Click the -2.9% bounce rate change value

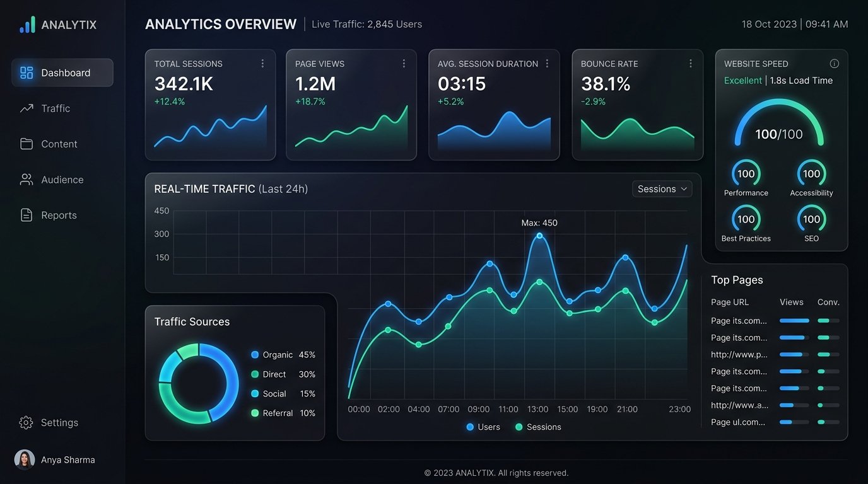(x=593, y=101)
